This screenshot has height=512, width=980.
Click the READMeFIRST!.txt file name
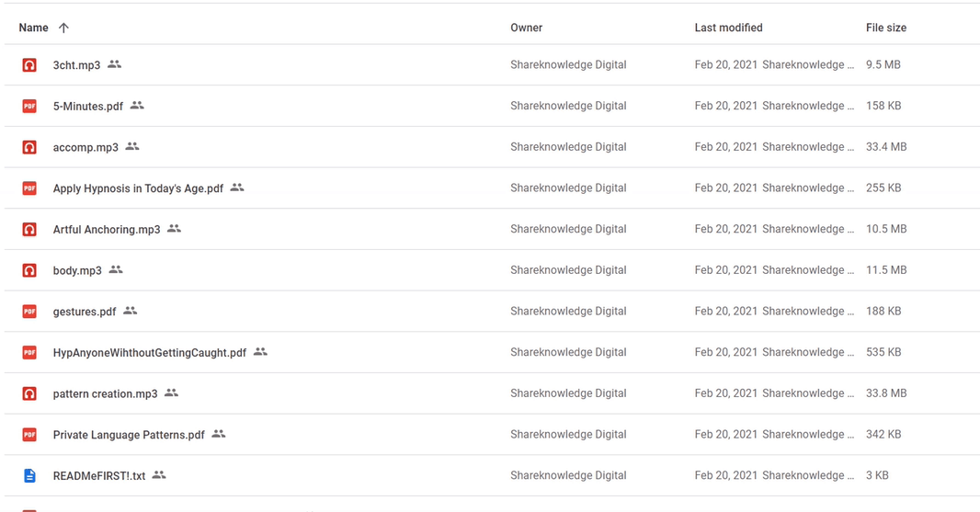tap(99, 476)
